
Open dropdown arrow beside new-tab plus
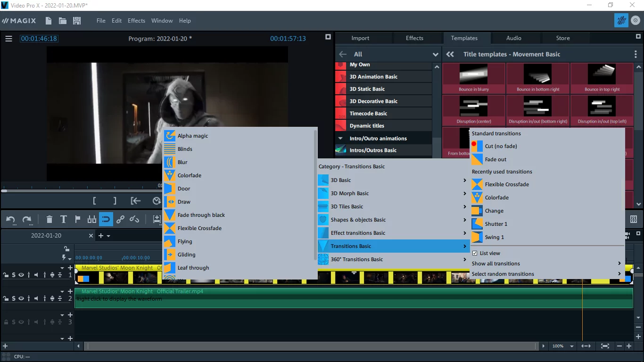coord(108,236)
